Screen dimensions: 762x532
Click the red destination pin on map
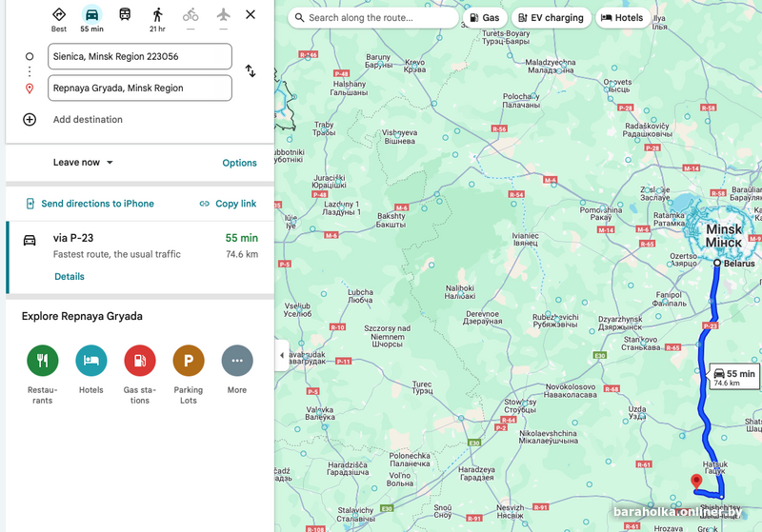click(x=696, y=482)
